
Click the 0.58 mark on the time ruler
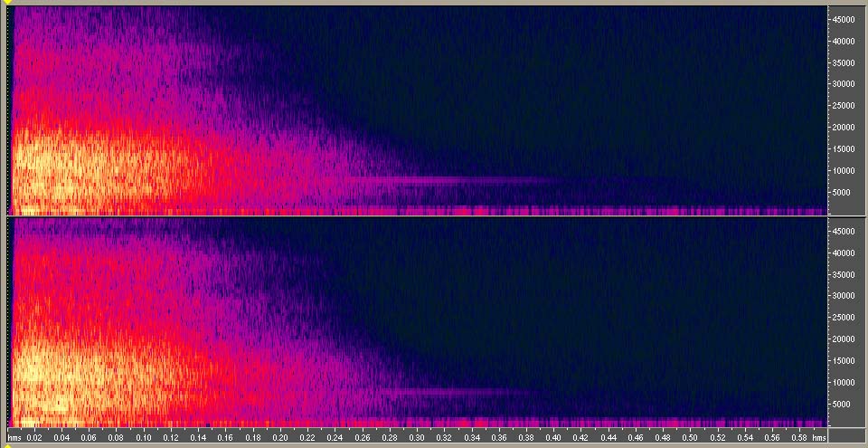pos(798,437)
